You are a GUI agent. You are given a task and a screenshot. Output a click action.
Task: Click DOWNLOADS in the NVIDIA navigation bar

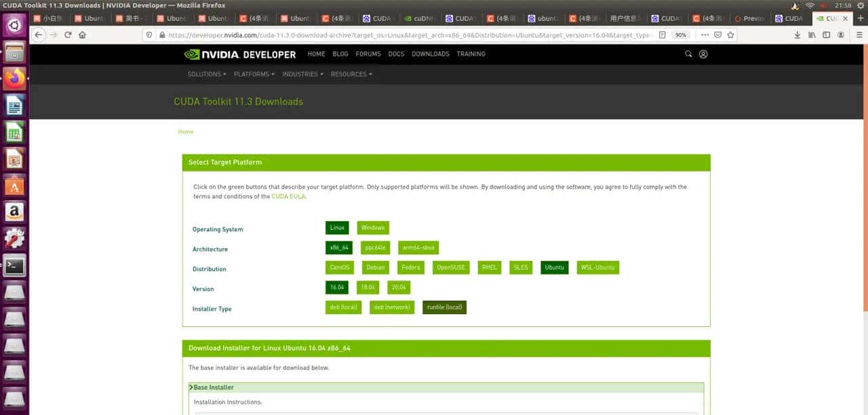point(430,54)
